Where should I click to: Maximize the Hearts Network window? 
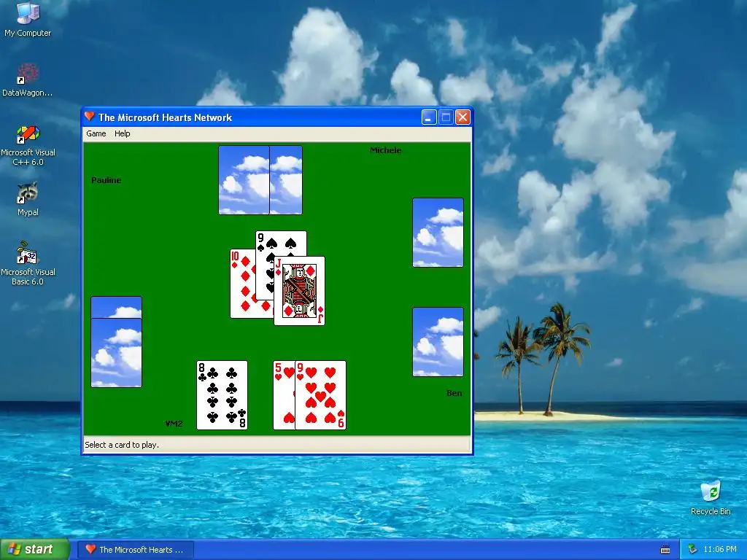(446, 117)
